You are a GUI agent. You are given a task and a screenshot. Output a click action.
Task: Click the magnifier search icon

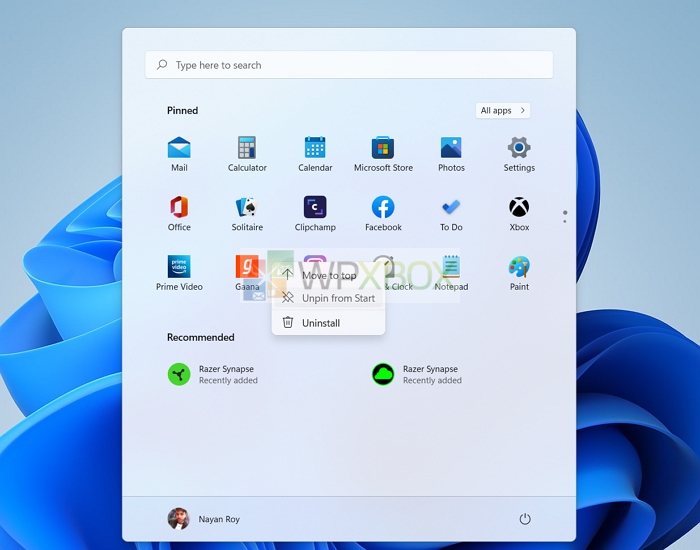(x=162, y=65)
